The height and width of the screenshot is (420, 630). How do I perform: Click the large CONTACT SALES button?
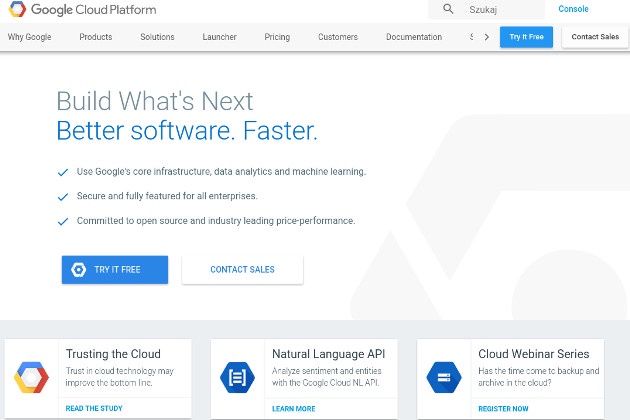[x=242, y=270]
